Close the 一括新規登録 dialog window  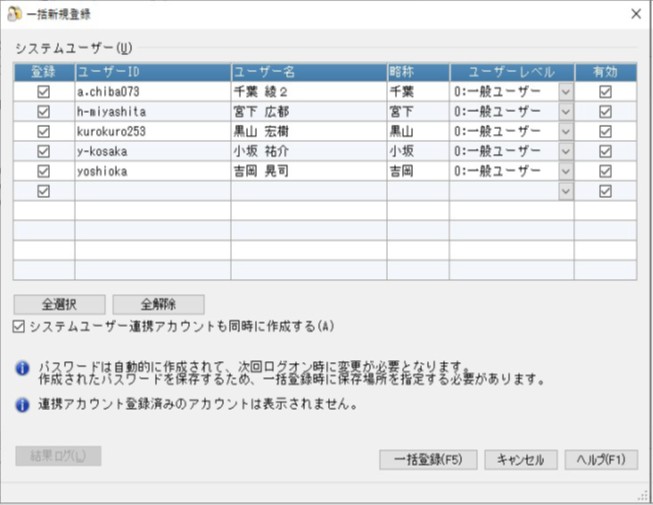(x=635, y=14)
